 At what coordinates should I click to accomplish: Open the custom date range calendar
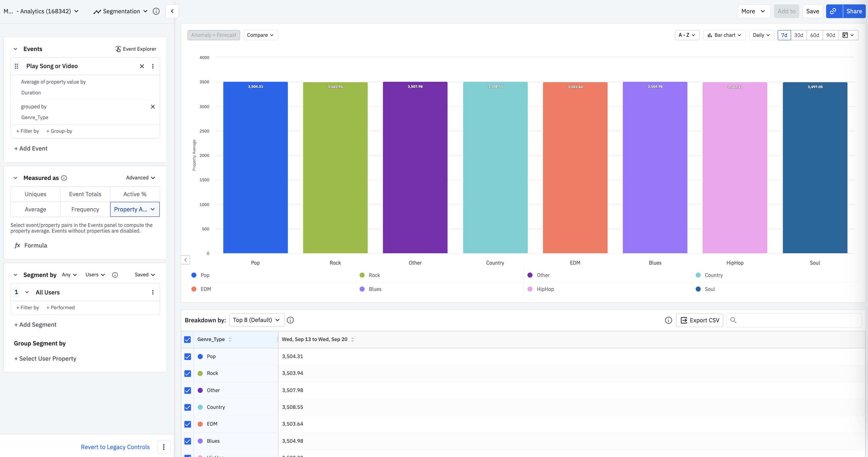pyautogui.click(x=848, y=35)
